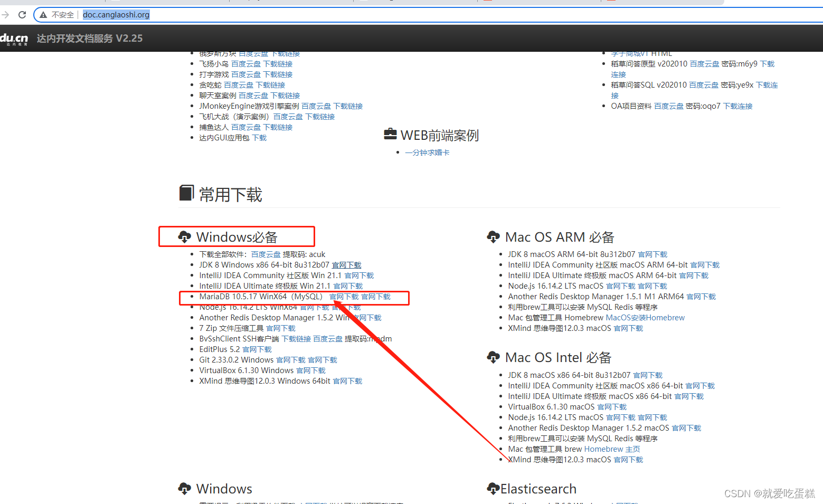823x504 pixels.
Task: Click the cloud icon beside Mac OS ARM 必备
Action: pyautogui.click(x=493, y=237)
